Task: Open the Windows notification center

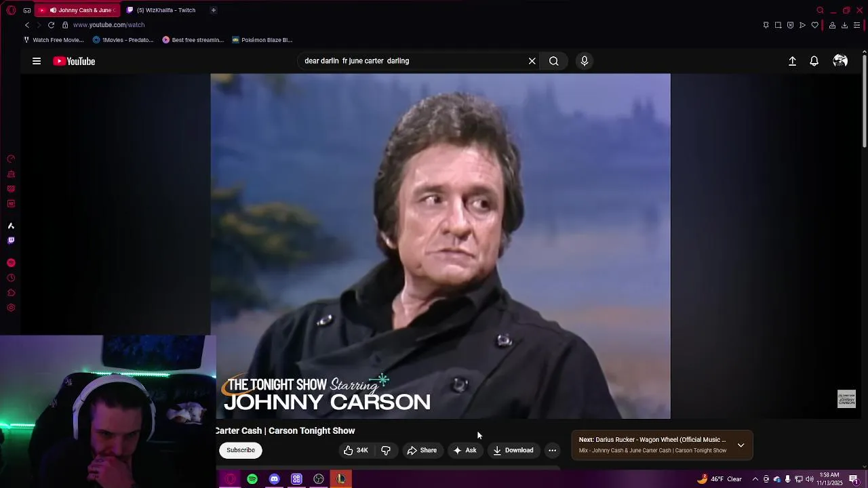Action: tap(854, 479)
